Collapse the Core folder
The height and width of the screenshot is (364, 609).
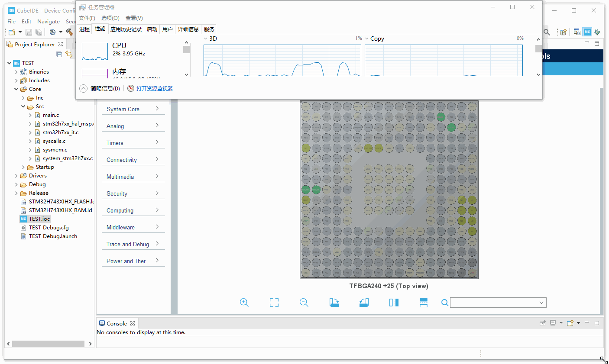tap(16, 89)
